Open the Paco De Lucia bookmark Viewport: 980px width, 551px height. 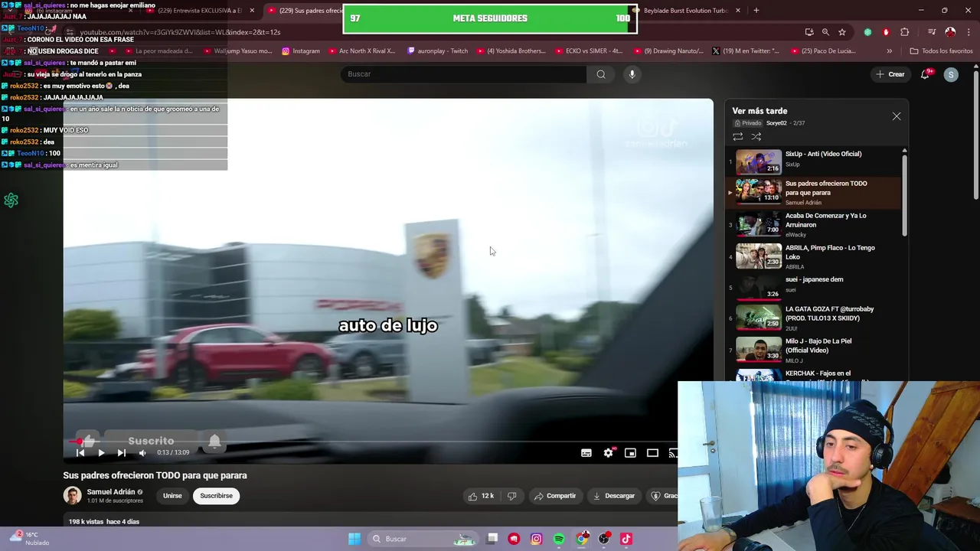click(x=822, y=51)
